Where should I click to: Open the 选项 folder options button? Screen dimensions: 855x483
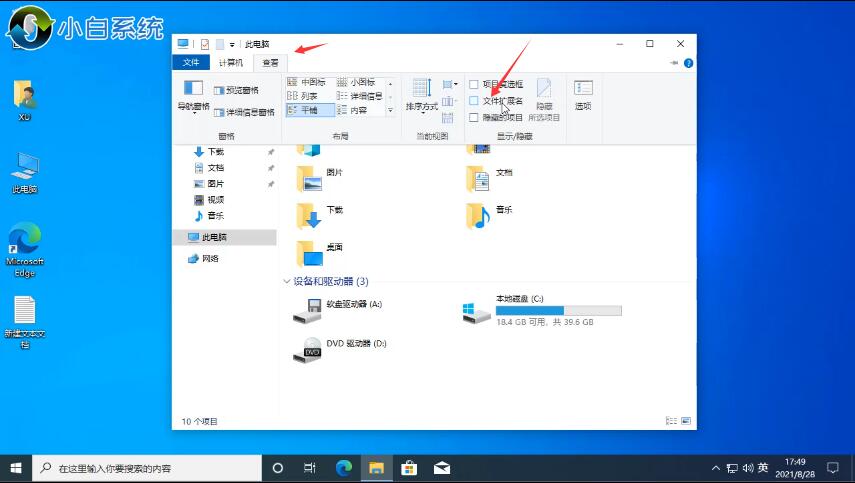click(583, 95)
